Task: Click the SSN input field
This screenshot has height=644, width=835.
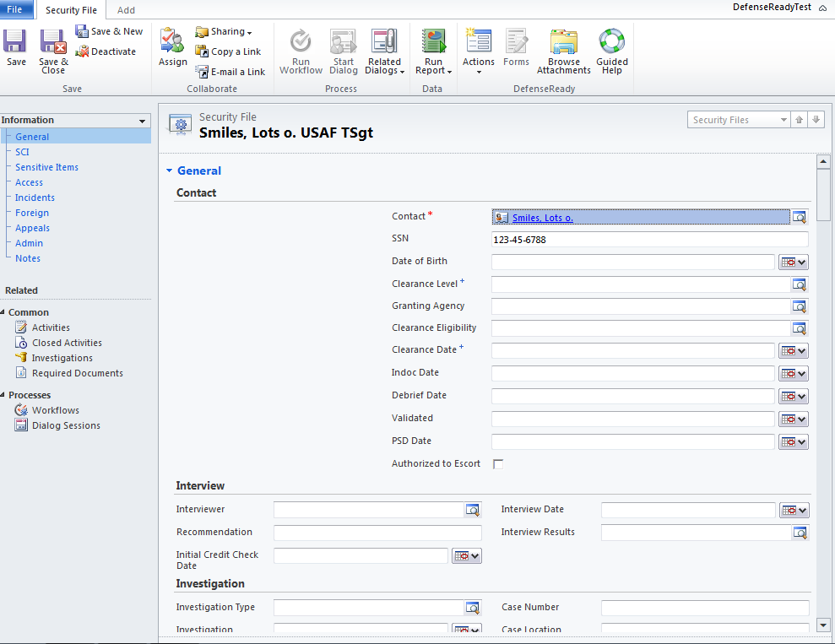Action: click(649, 240)
